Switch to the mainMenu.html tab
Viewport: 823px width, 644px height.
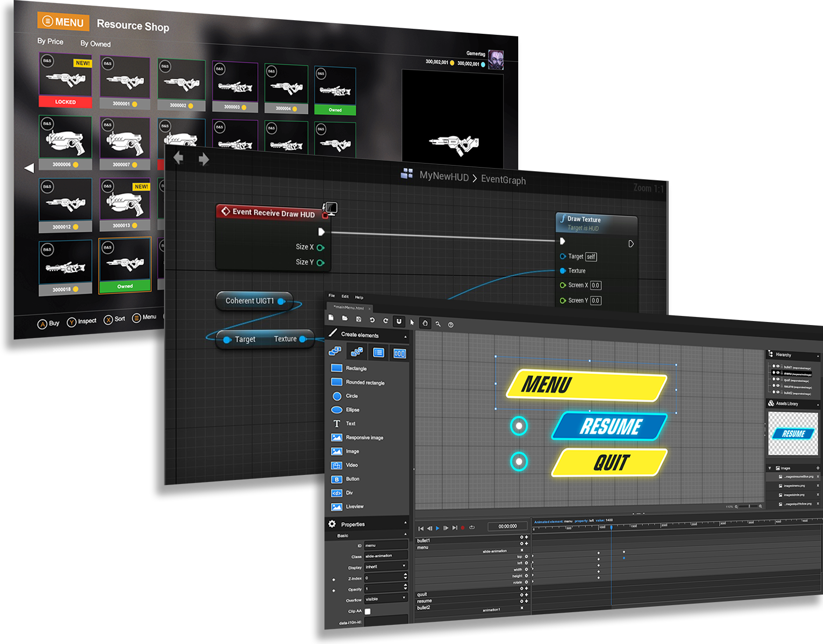point(350,307)
